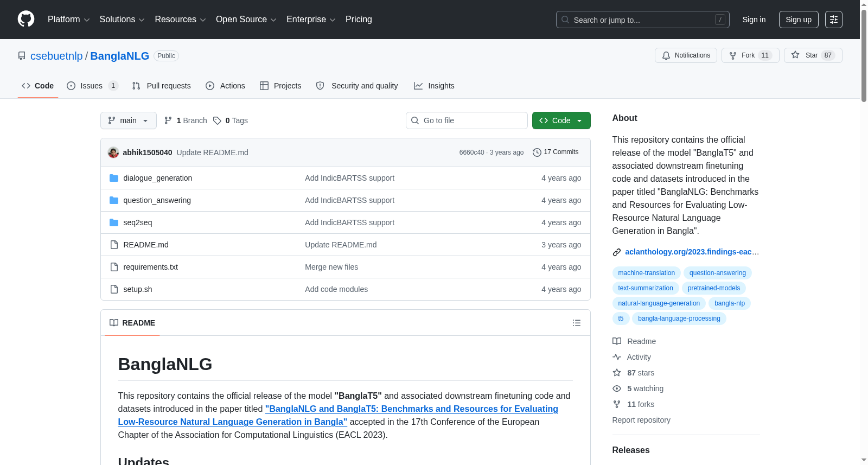Expand the Resources dropdown
868x465 pixels.
[181, 20]
